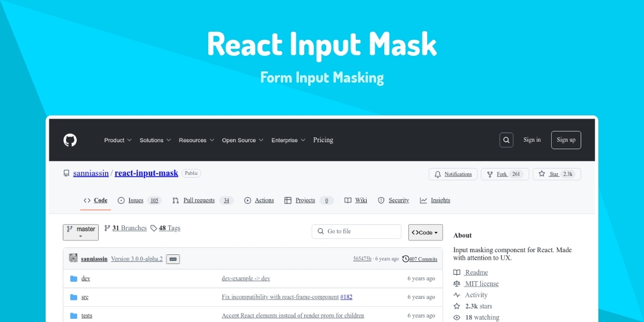
Task: Click the sanniassin avatar in commit row
Action: click(73, 259)
